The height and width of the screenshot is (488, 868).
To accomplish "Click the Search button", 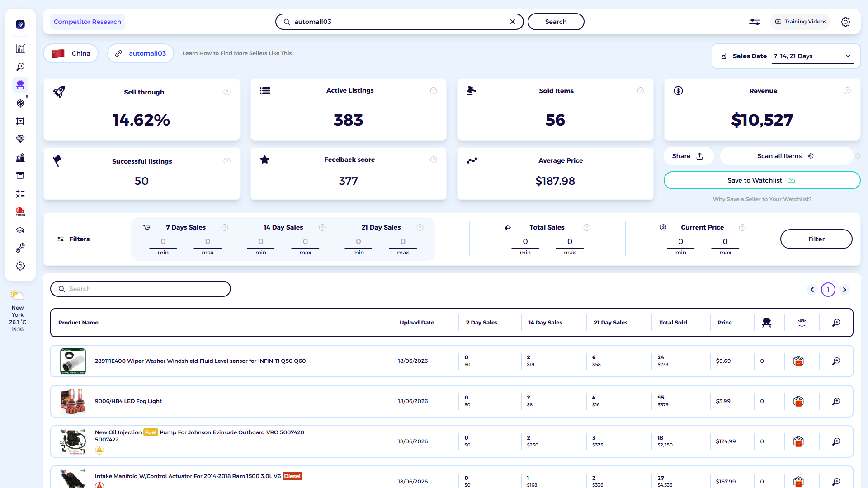I will [x=556, y=22].
